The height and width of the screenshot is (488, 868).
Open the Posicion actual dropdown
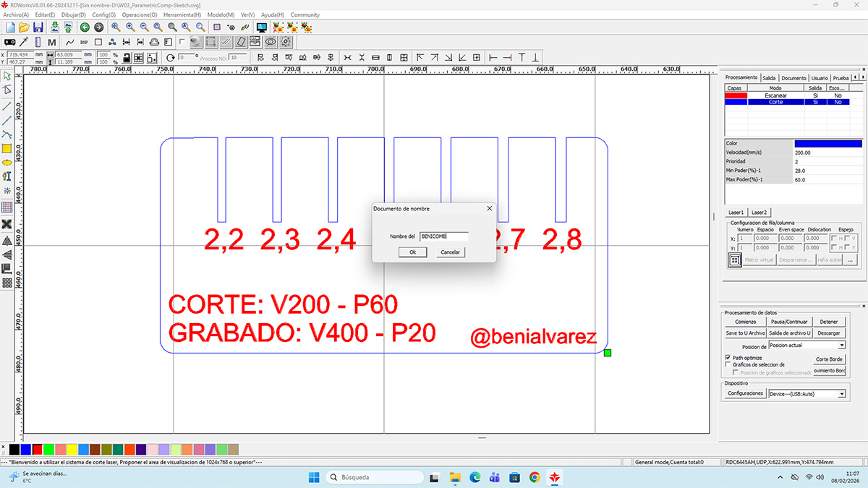tap(807, 345)
